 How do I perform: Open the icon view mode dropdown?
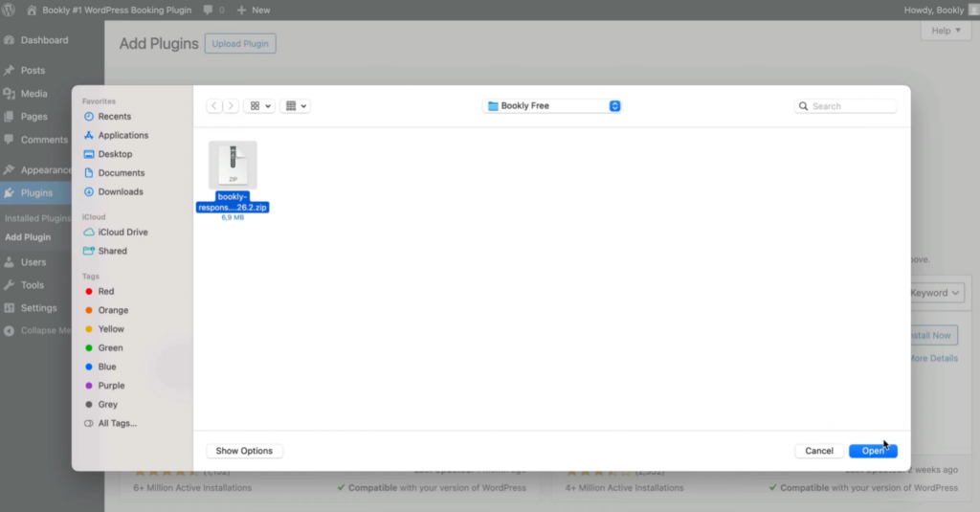[259, 105]
